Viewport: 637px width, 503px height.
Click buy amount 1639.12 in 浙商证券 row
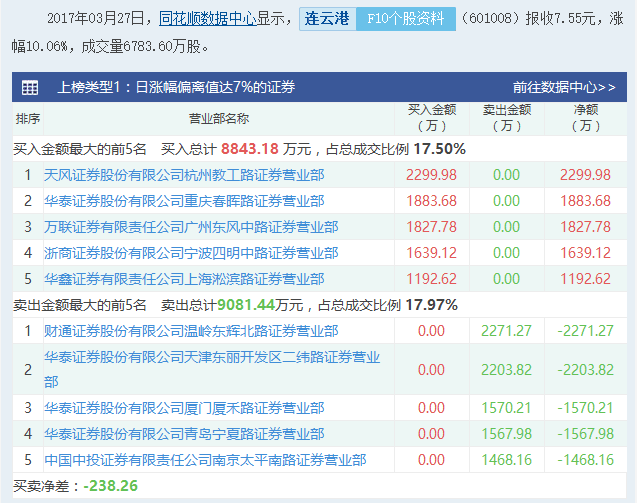pyautogui.click(x=431, y=253)
